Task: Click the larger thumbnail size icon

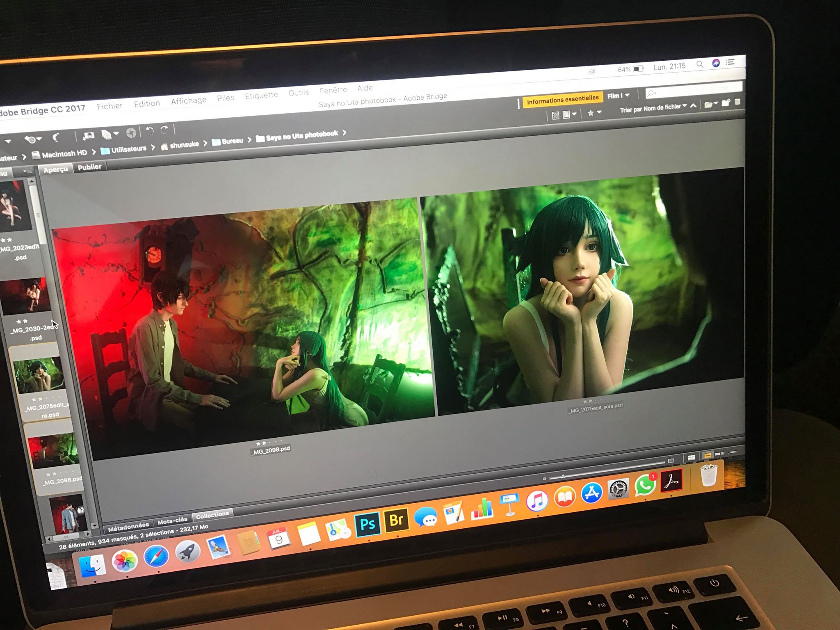Action: click(x=671, y=461)
